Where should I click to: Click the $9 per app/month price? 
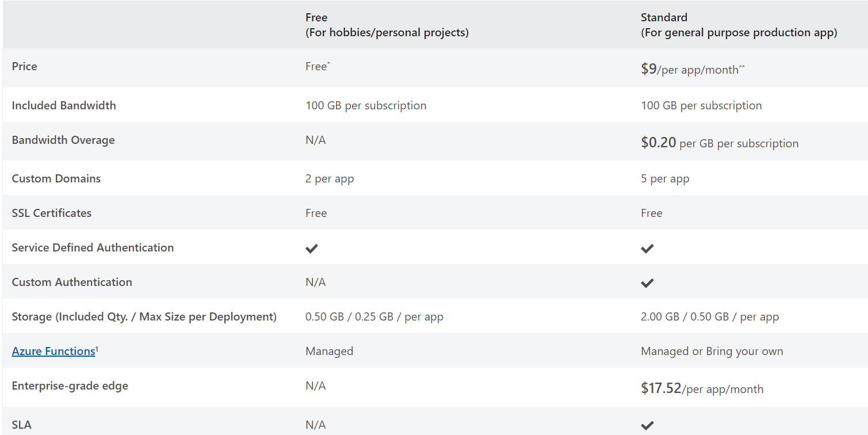(693, 69)
